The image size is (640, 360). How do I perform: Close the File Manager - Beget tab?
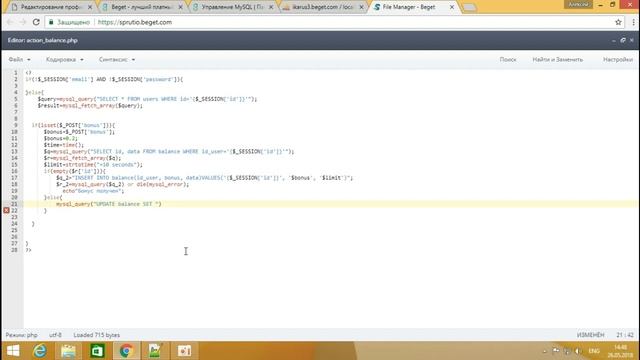click(x=452, y=7)
